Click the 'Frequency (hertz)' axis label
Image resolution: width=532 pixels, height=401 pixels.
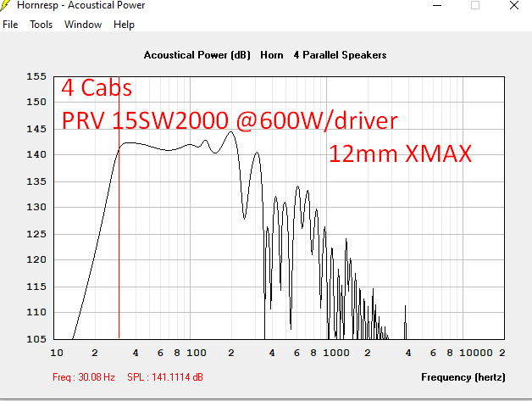pyautogui.click(x=463, y=377)
